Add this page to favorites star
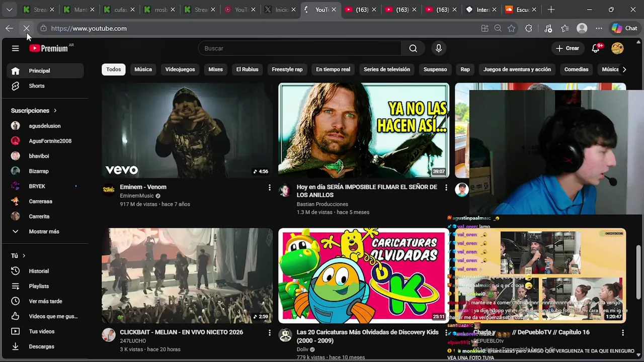644x362 pixels. click(x=512, y=29)
